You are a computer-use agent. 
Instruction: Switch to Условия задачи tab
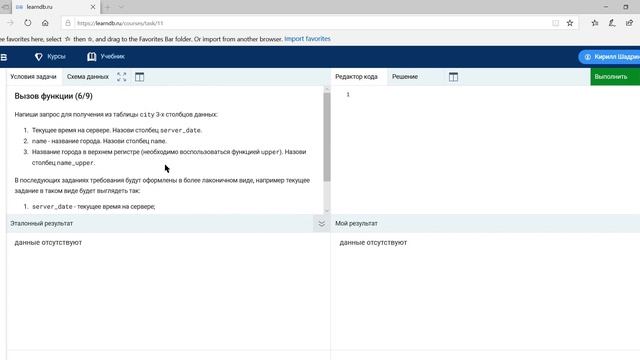pyautogui.click(x=33, y=77)
